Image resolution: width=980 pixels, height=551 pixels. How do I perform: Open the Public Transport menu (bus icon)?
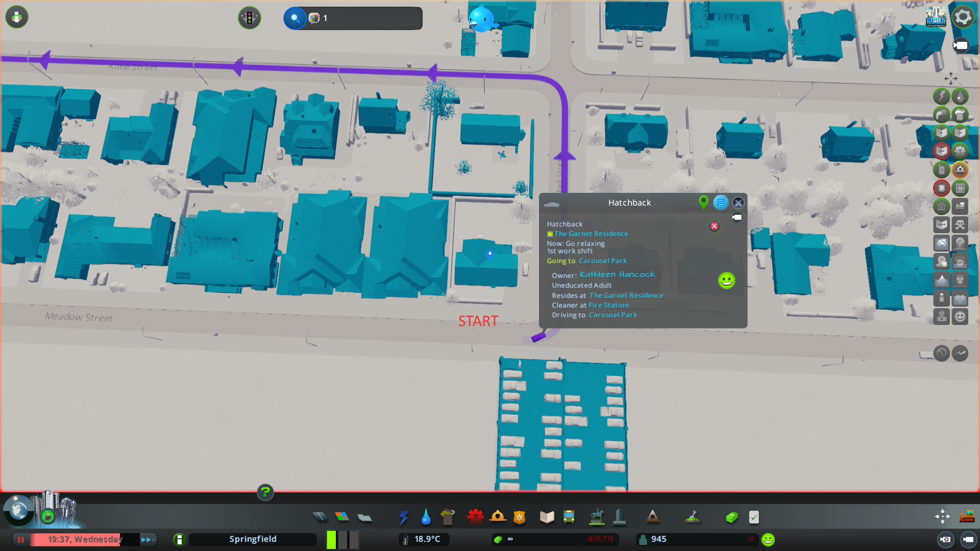(569, 517)
